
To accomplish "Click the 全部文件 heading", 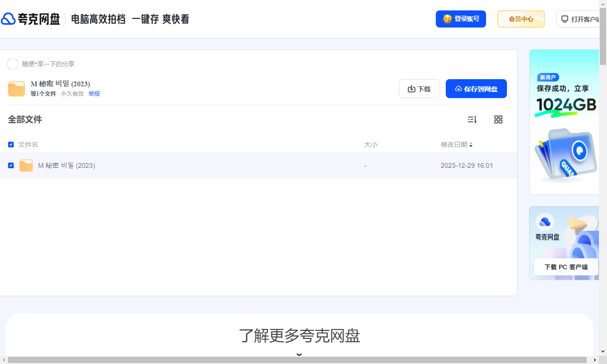I will [x=25, y=119].
